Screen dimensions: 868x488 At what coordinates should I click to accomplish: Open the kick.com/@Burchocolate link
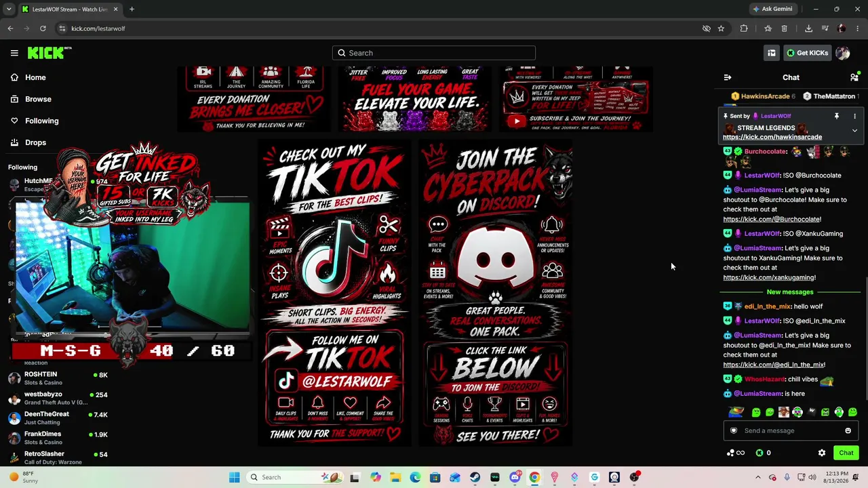pos(772,219)
